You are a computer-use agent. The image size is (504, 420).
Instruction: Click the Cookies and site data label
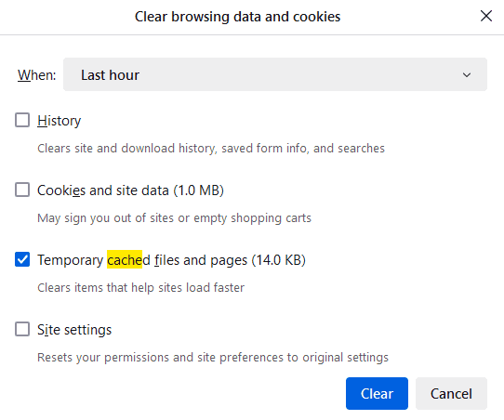tap(130, 190)
